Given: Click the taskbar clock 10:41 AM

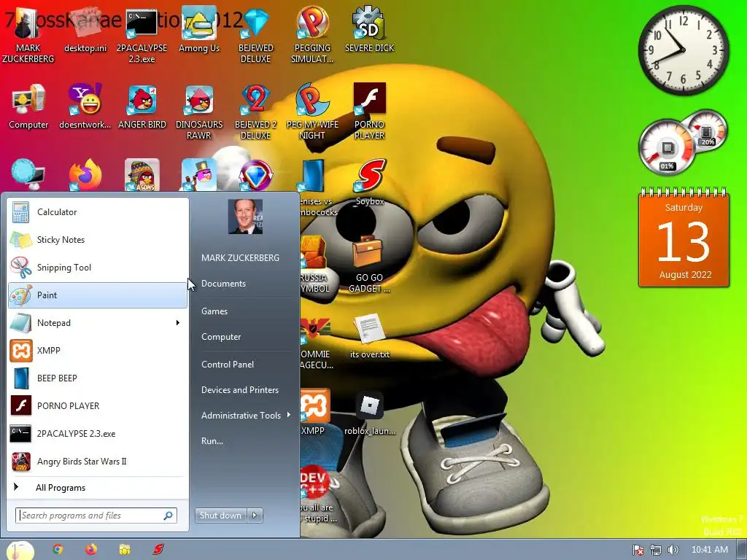Looking at the screenshot, I should [x=709, y=550].
